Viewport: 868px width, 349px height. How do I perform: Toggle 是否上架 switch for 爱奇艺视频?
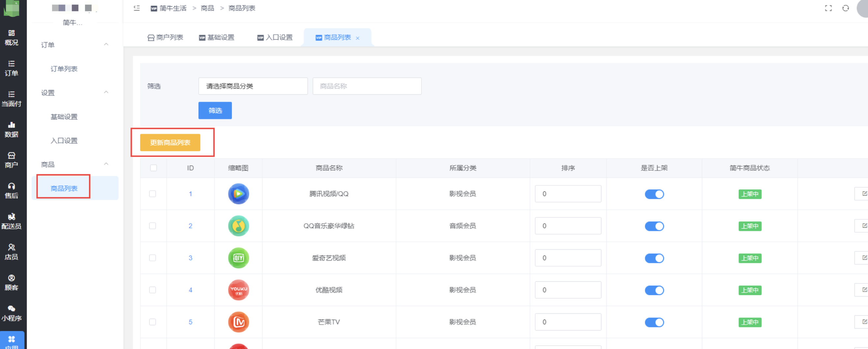[x=654, y=258]
